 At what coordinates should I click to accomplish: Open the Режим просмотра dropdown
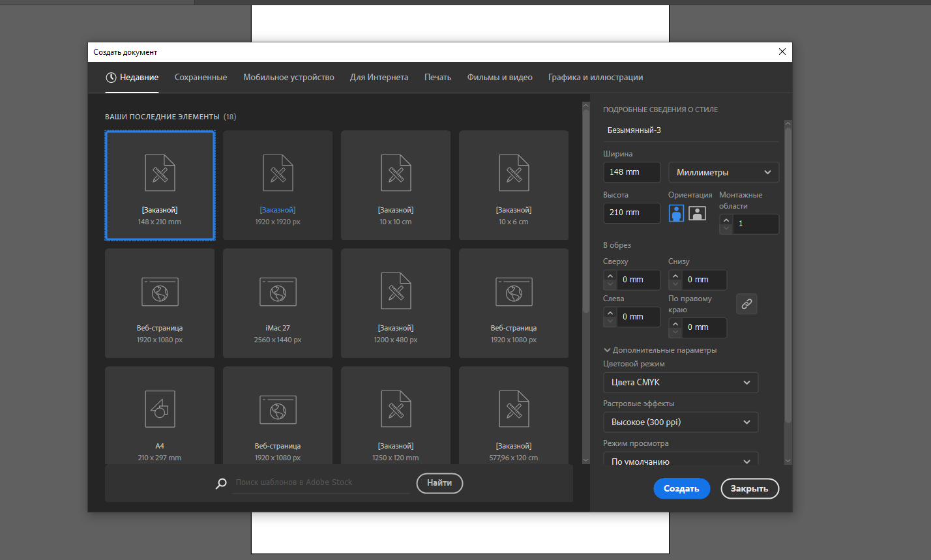coord(681,459)
